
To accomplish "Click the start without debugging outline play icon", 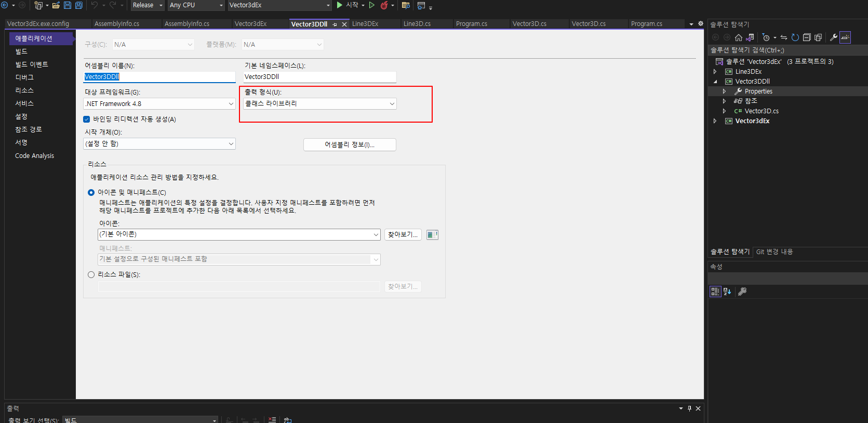I will 372,5.
